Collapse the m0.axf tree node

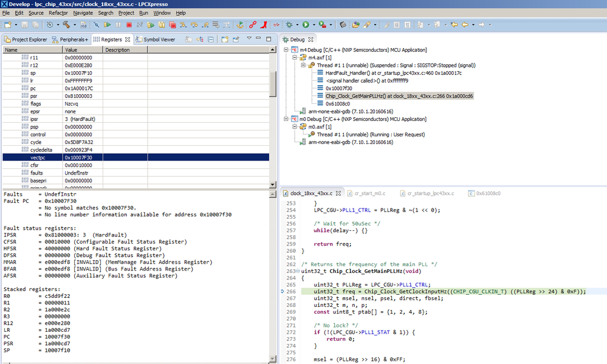point(294,126)
